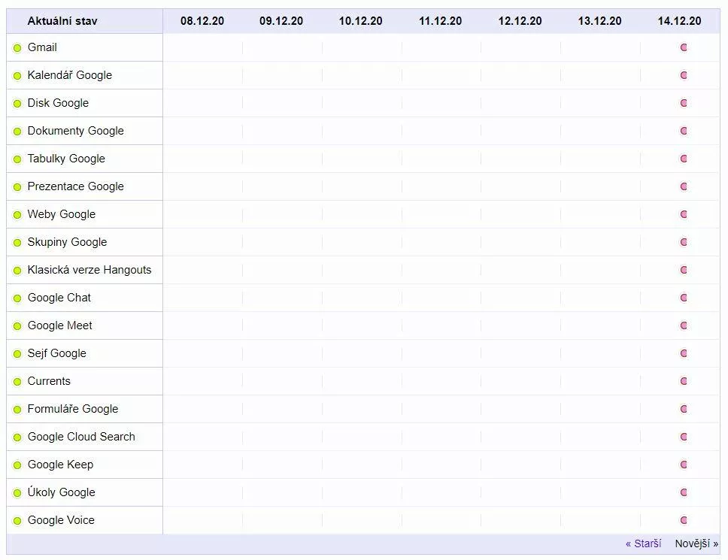
Task: Open the Dokumenty Google outage marker on 14.12.20
Action: (x=684, y=131)
